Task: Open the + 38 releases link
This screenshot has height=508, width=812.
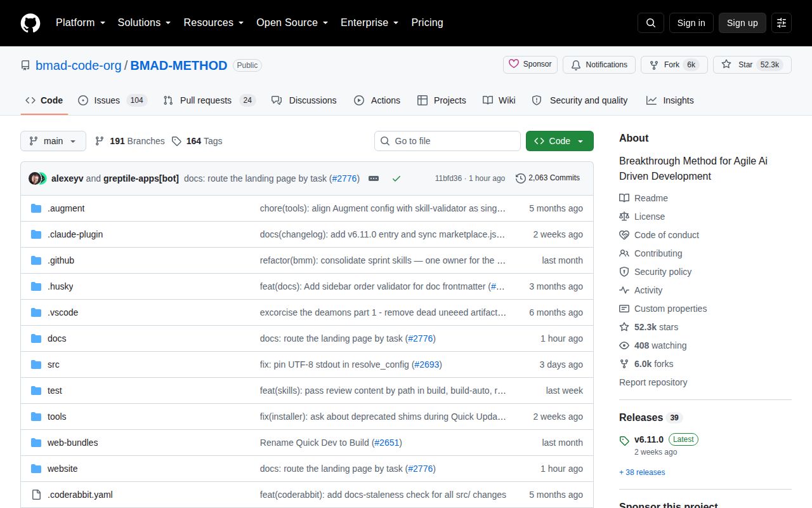Action: pyautogui.click(x=642, y=472)
